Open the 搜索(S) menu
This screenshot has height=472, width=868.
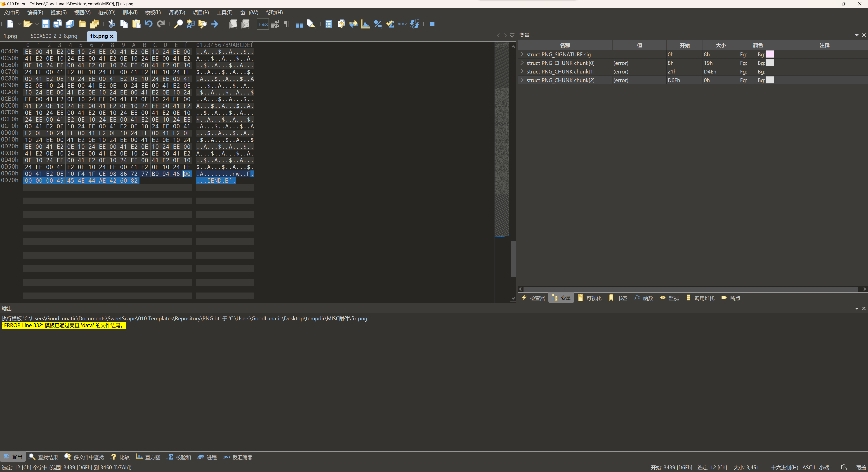59,12
